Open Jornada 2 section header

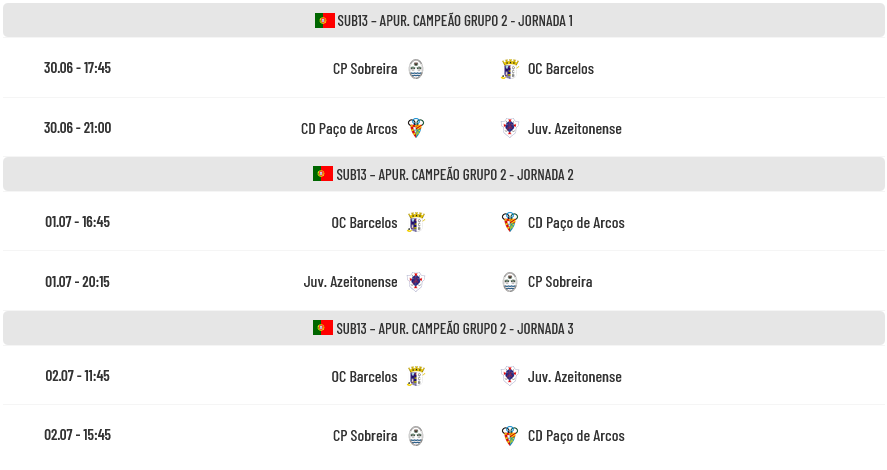pyautogui.click(x=444, y=174)
